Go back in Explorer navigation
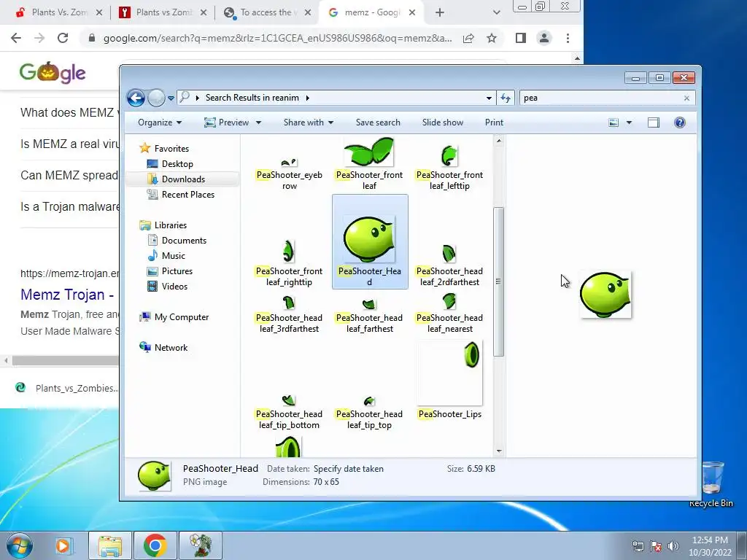 pos(136,98)
